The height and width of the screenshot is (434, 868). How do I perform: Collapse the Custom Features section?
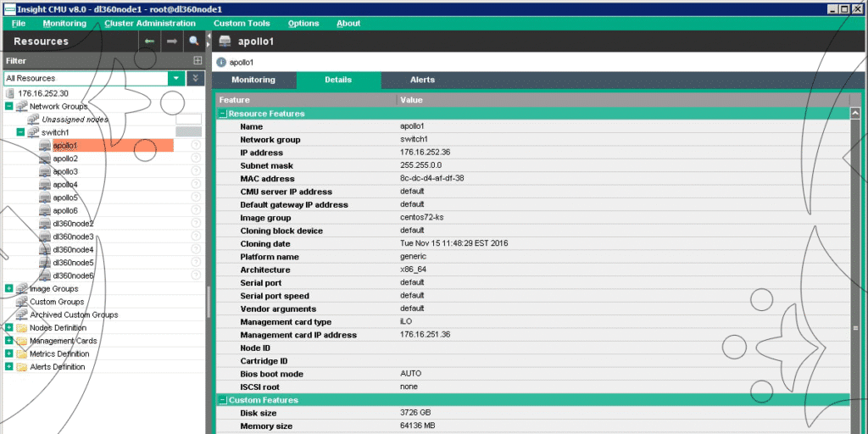(x=222, y=400)
